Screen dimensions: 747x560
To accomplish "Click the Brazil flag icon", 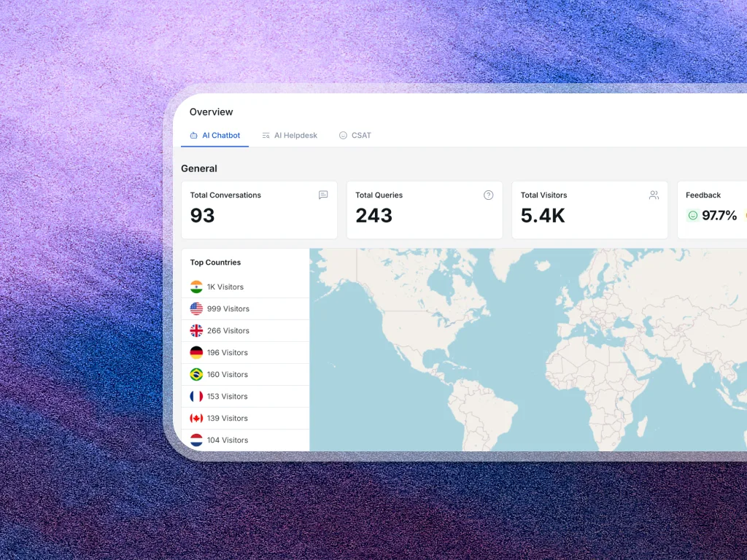I will coord(196,375).
